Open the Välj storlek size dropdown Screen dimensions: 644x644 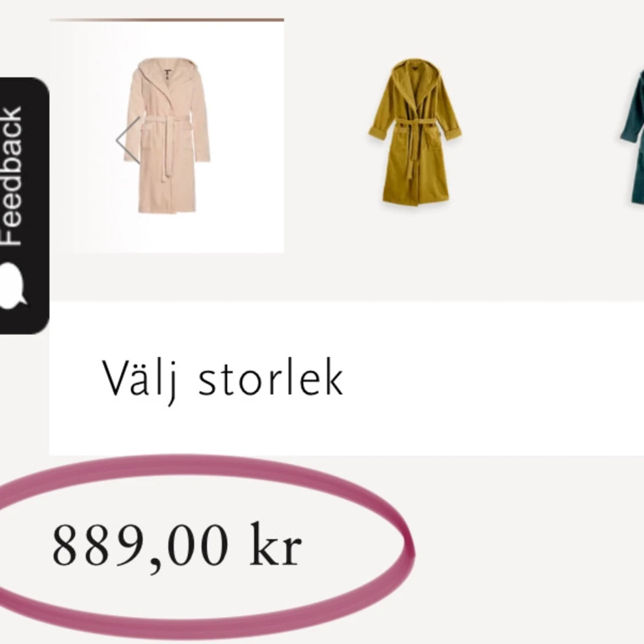click(346, 378)
